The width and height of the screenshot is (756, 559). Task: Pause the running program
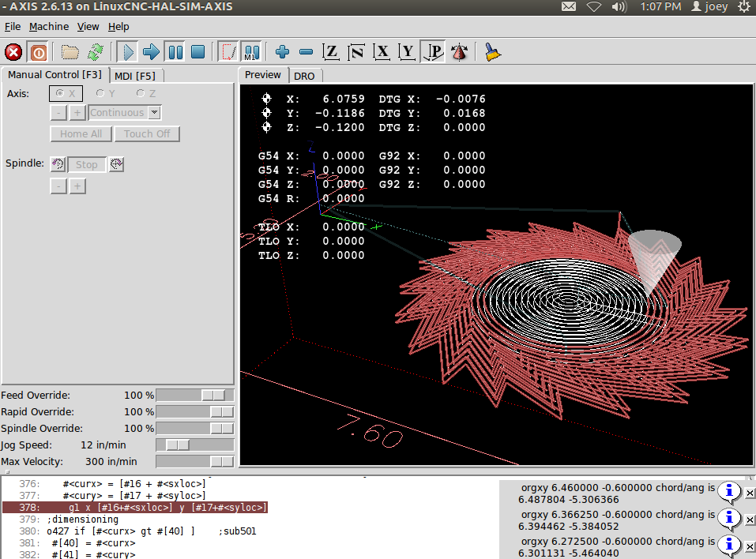[175, 53]
